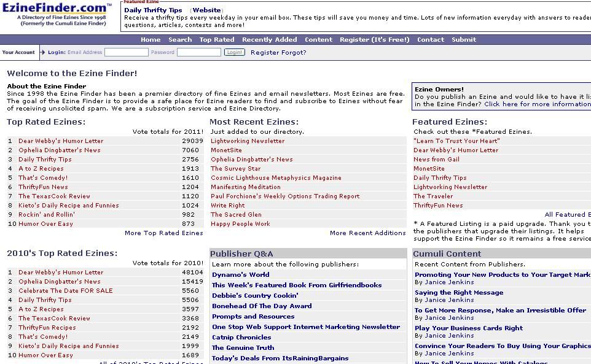Click the vote total 29039
Image resolution: width=591 pixels, height=364 pixels.
point(193,141)
